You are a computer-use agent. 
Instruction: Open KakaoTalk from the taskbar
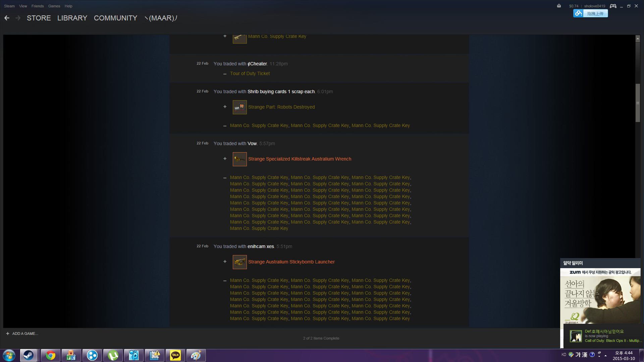click(175, 355)
